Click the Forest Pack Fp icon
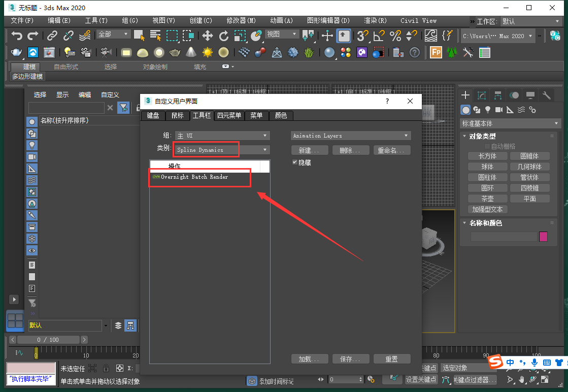Screen dimensions: 568x392 436,52
